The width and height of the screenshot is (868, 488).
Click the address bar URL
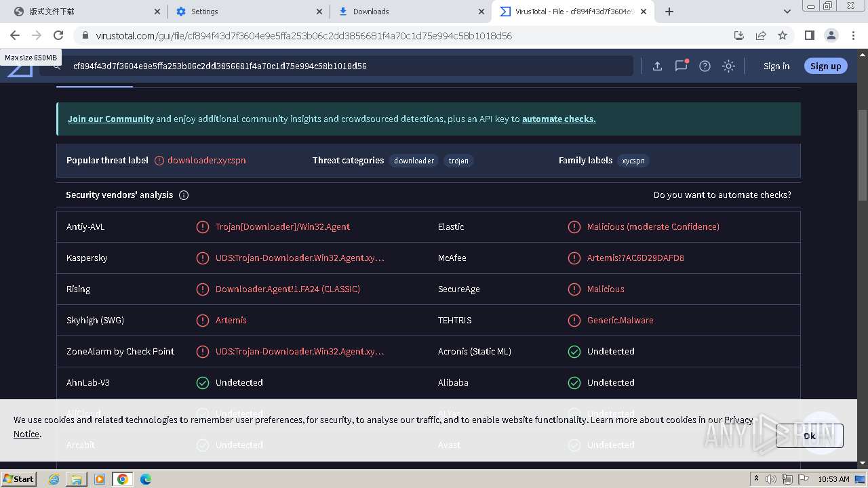click(304, 36)
